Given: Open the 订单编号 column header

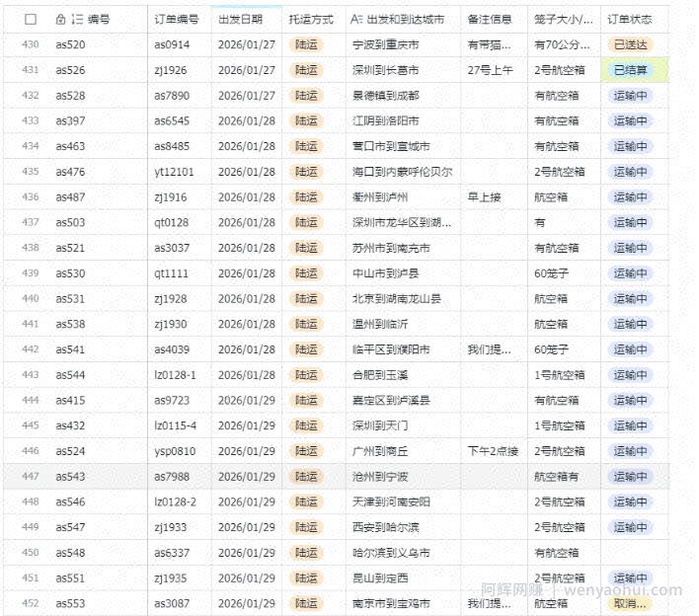Looking at the screenshot, I should (x=177, y=19).
